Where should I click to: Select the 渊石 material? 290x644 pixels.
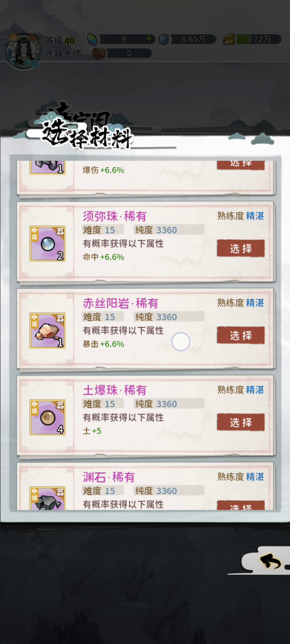(241, 506)
